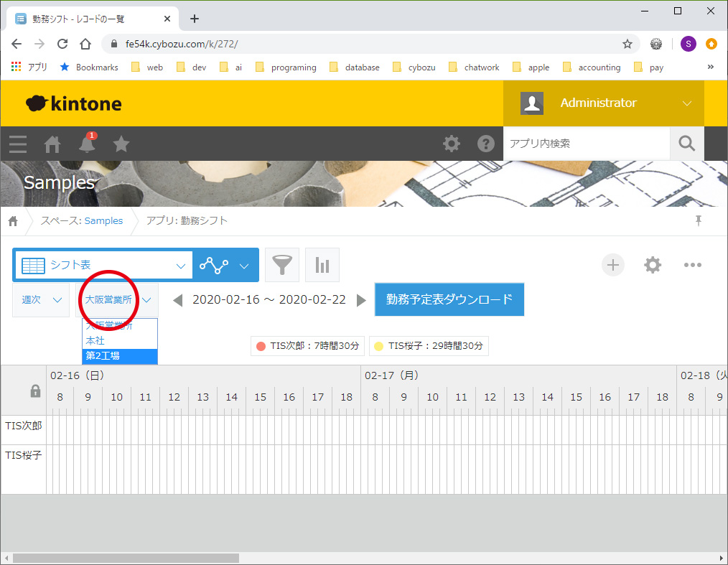Open the 週次 period dropdown
This screenshot has height=565, width=728.
click(41, 300)
